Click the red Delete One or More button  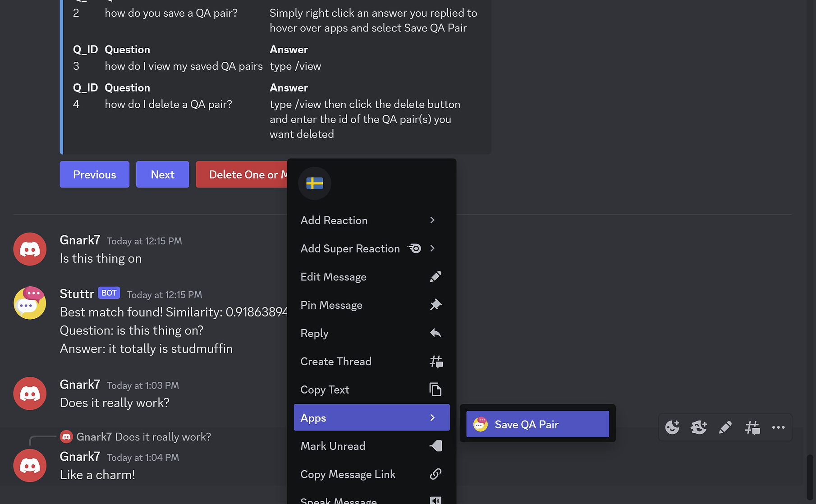(242, 174)
